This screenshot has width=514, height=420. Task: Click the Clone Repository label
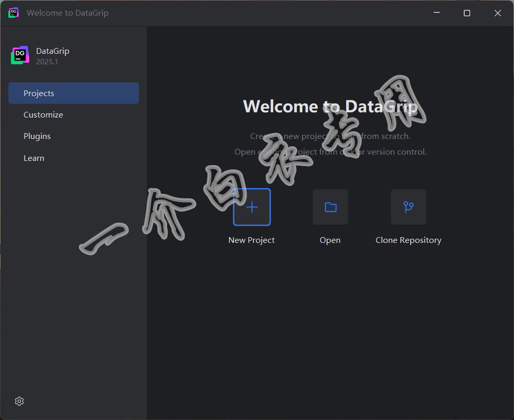[408, 240]
